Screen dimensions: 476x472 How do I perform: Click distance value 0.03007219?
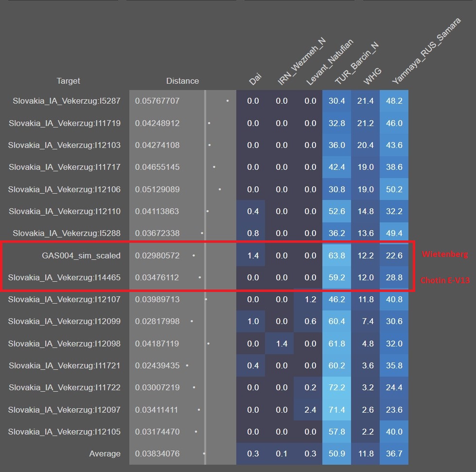point(157,387)
